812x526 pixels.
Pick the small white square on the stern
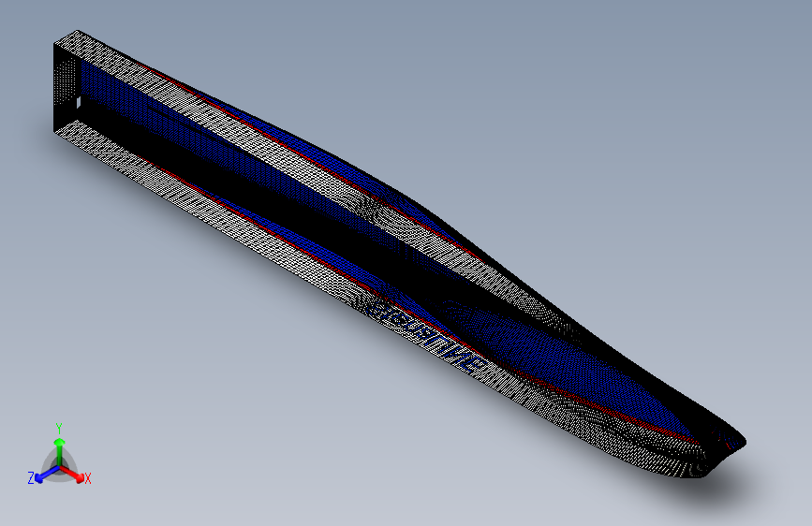tap(79, 103)
